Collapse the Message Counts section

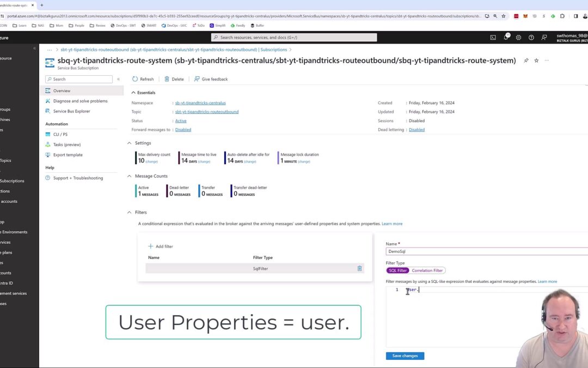click(129, 176)
